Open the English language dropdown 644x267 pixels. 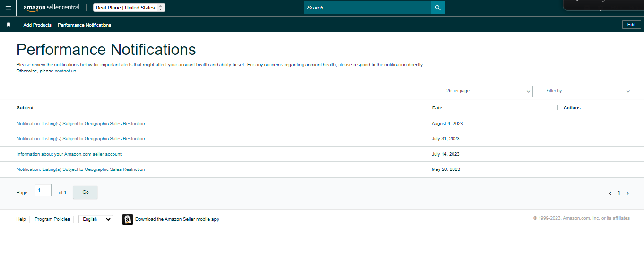click(x=96, y=219)
